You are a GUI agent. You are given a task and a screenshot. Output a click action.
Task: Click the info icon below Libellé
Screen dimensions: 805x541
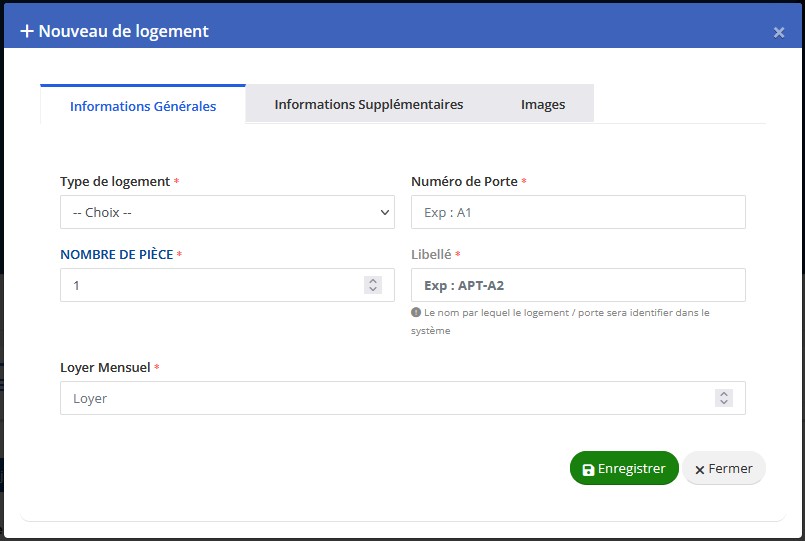(416, 313)
